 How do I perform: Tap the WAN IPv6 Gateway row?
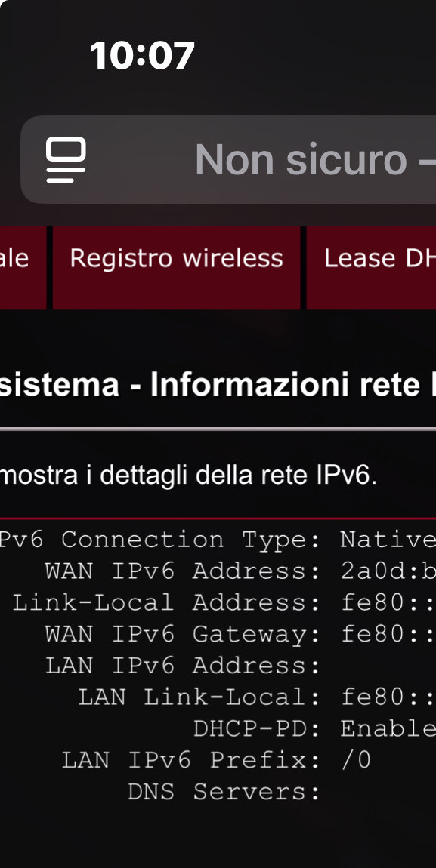point(240,634)
